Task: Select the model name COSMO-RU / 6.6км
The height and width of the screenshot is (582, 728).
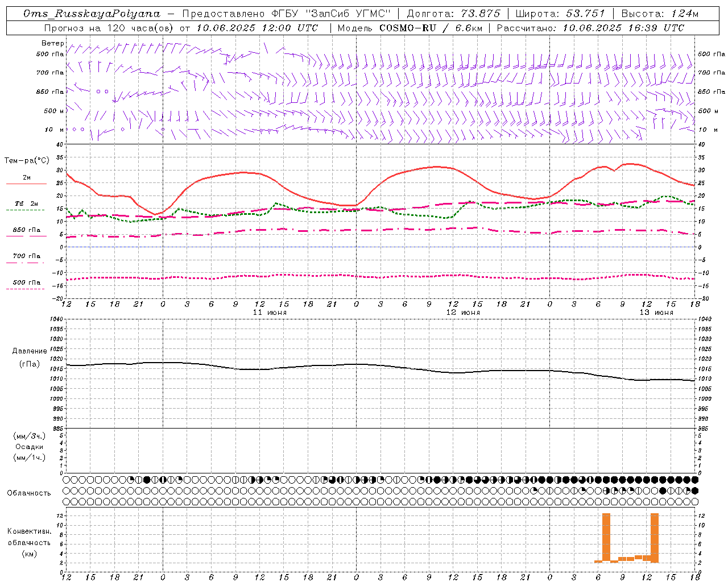Action: point(430,28)
